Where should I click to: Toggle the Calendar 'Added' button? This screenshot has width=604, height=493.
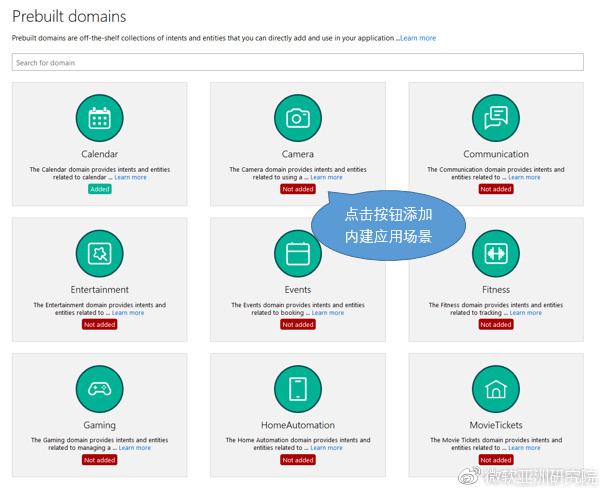point(99,189)
